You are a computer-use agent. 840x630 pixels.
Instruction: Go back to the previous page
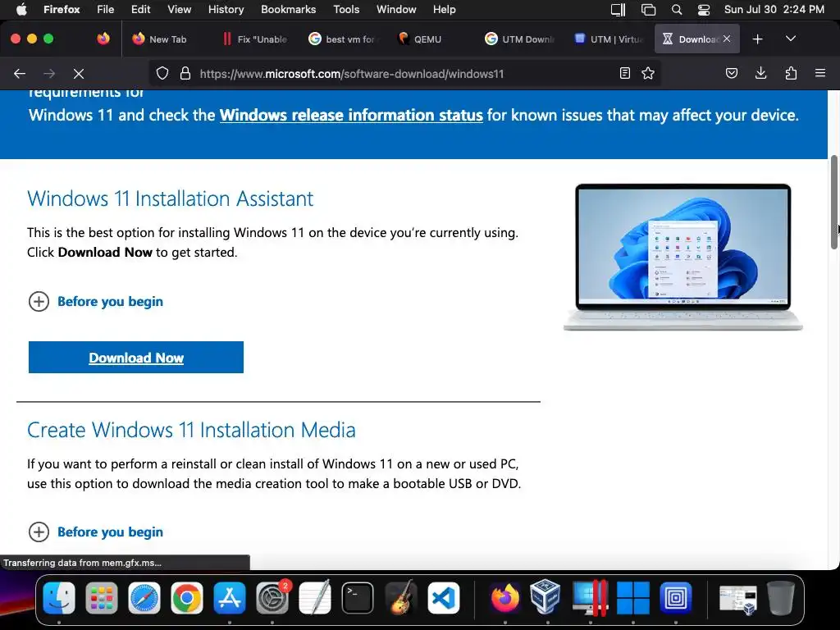(x=20, y=73)
